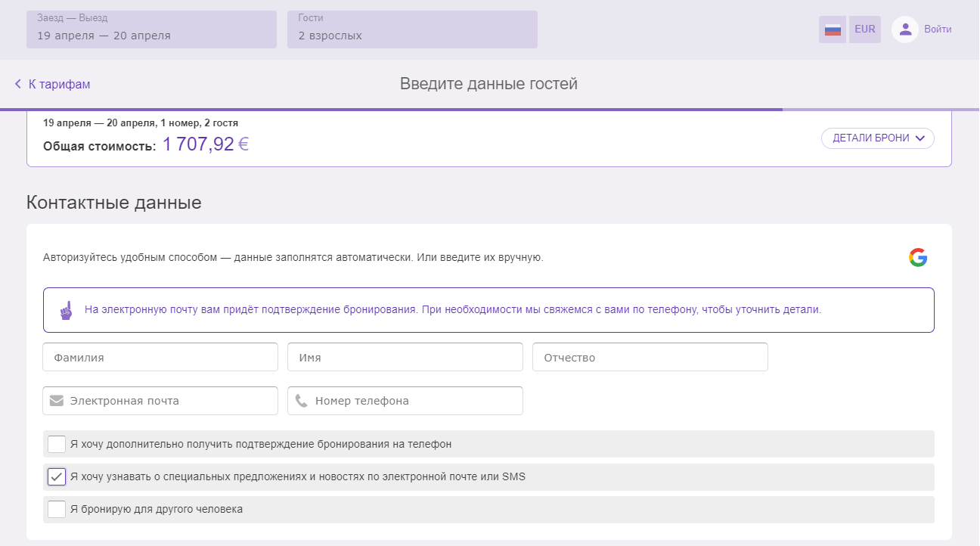
Task: Go back via К тарифам link
Action: [x=59, y=84]
